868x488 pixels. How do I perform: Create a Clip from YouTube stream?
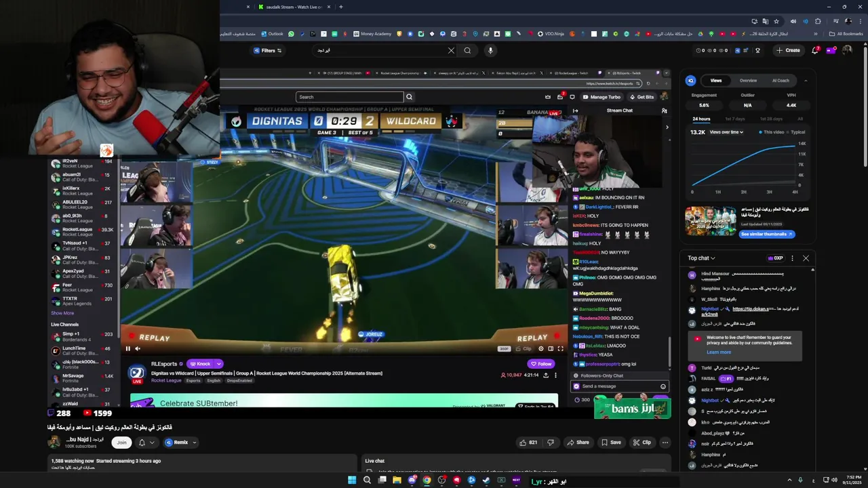pos(642,443)
